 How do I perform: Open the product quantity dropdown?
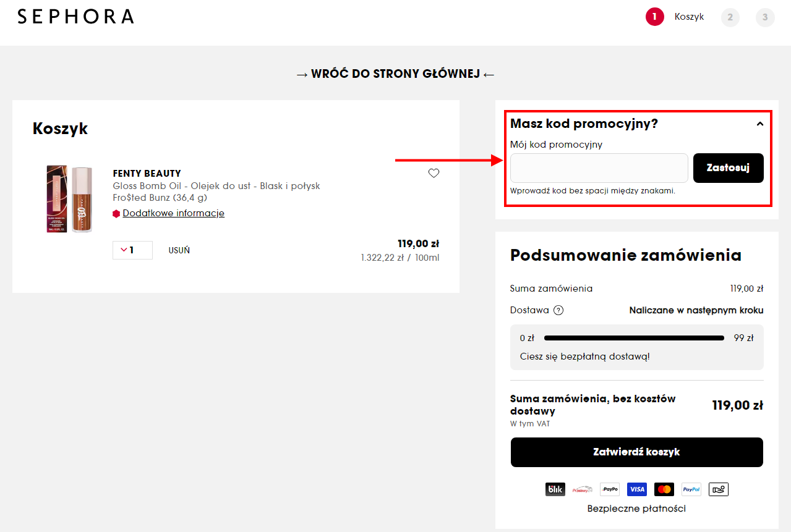pyautogui.click(x=132, y=250)
